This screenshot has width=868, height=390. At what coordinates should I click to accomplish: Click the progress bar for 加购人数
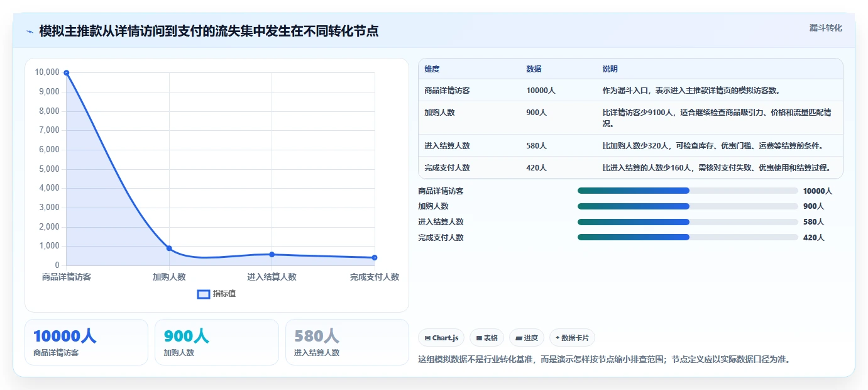click(688, 206)
